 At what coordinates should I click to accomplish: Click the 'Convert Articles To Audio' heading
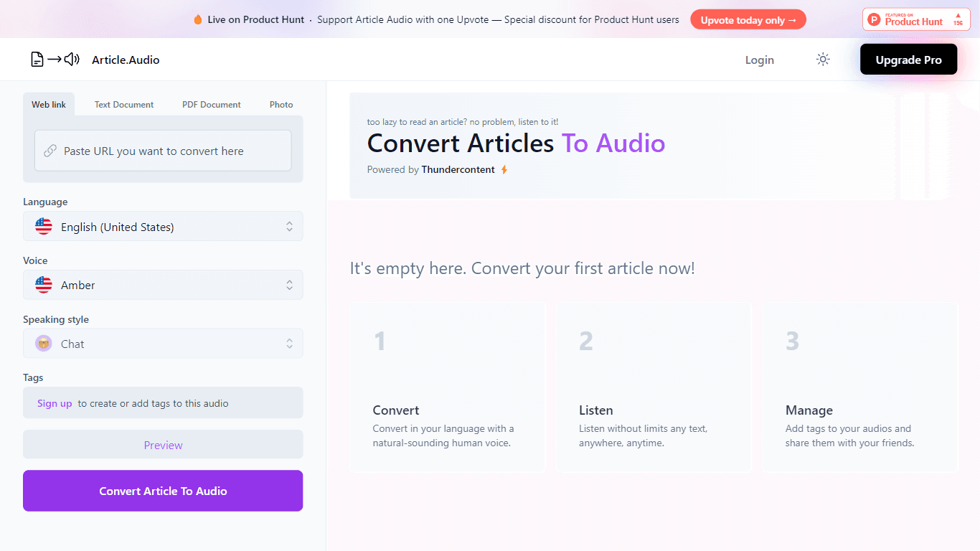pyautogui.click(x=516, y=143)
